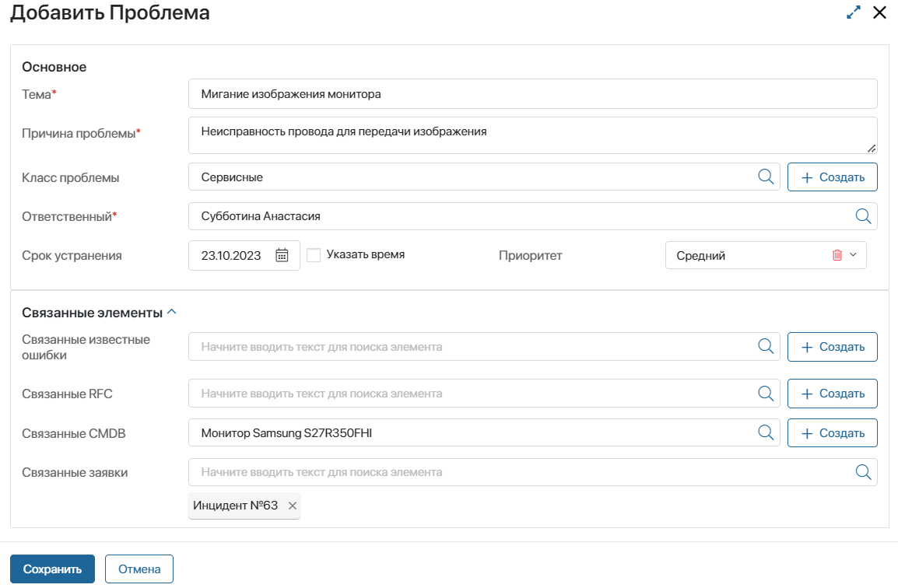The height and width of the screenshot is (588, 898).
Task: Click Создать next to Класс проблемы
Action: (x=832, y=177)
